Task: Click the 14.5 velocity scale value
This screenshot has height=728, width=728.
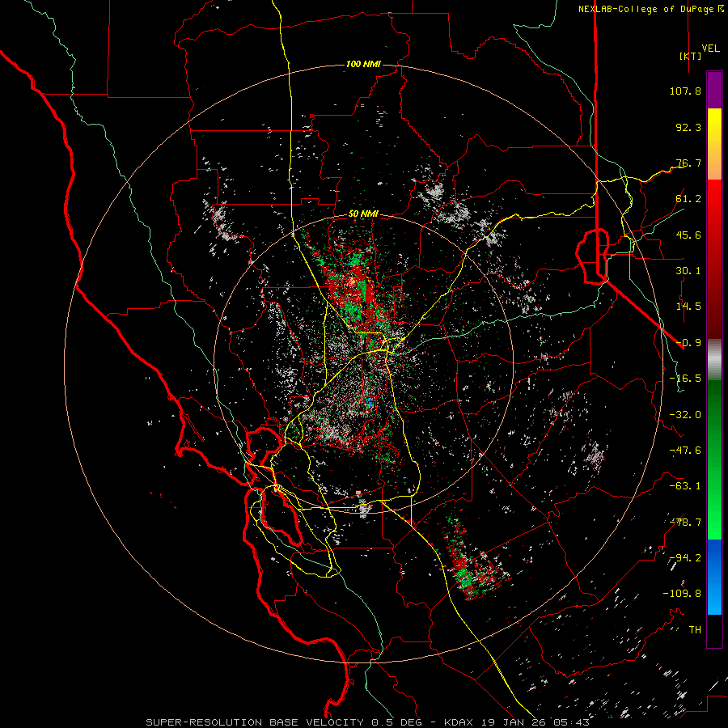Action: [x=688, y=307]
